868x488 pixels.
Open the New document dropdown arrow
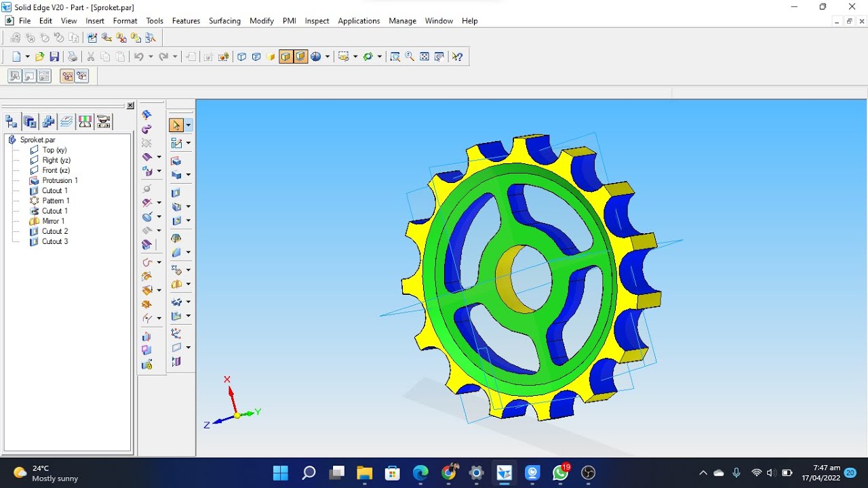(28, 57)
